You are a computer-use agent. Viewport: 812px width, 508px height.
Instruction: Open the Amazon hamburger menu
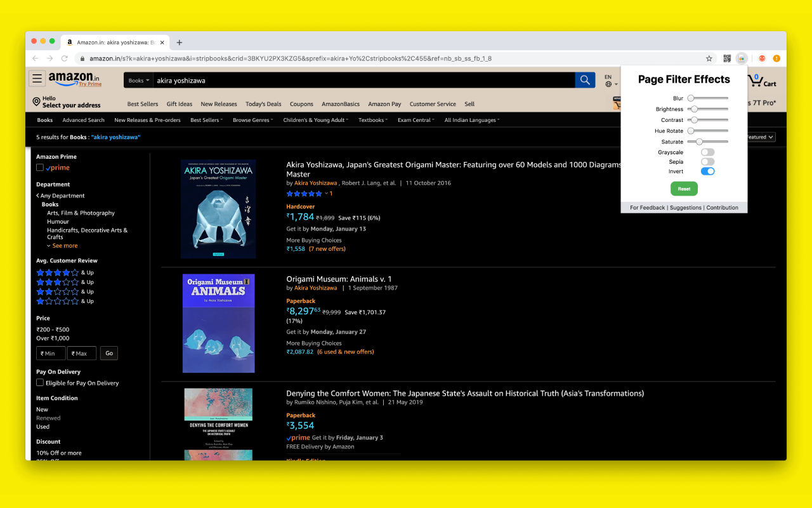click(x=37, y=79)
